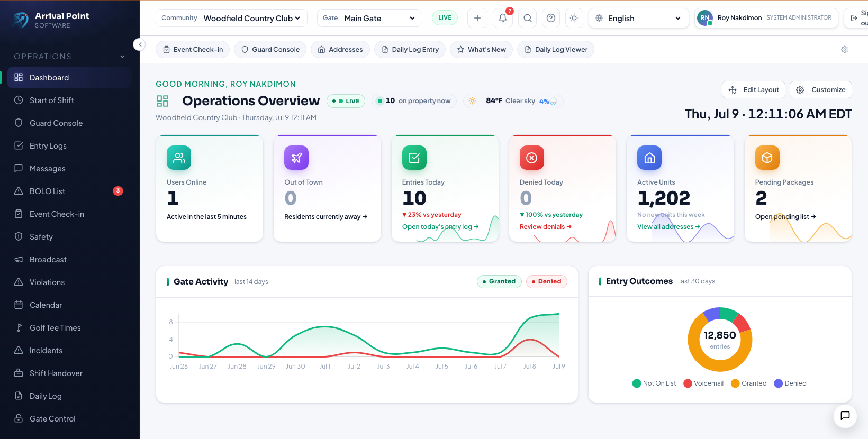
Task: Click the Addresses shortcut pill
Action: tap(340, 50)
